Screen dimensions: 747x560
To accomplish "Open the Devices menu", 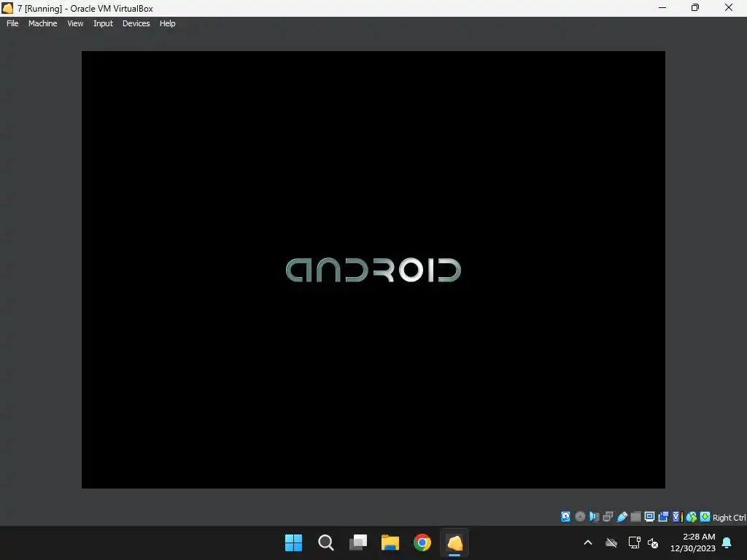I will 136,23.
